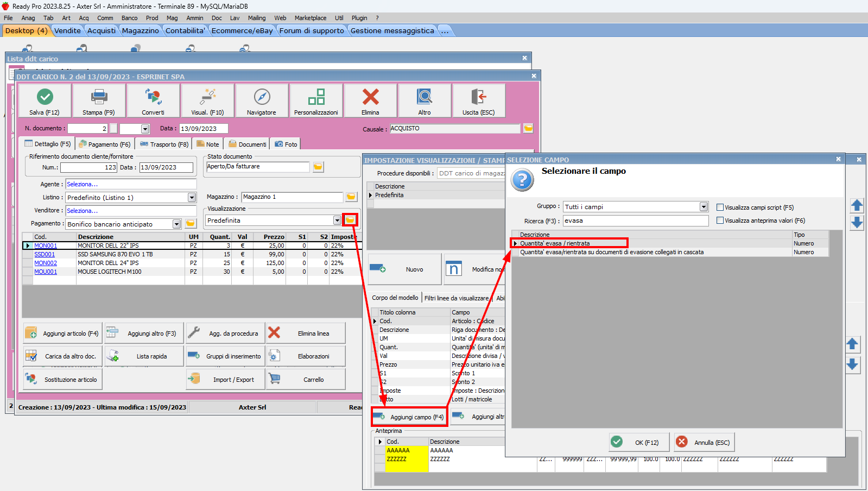The image size is (868, 491).
Task: Click Agg. da procedura wrench button
Action: click(225, 333)
